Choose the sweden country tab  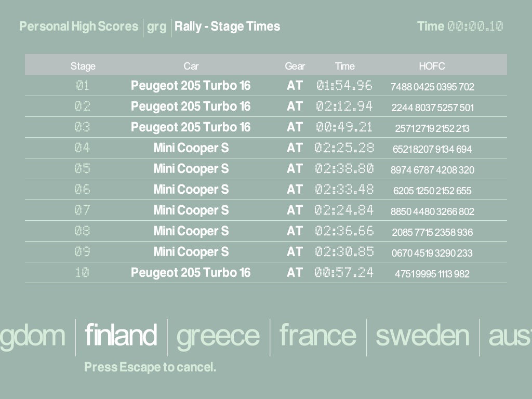[x=422, y=336]
